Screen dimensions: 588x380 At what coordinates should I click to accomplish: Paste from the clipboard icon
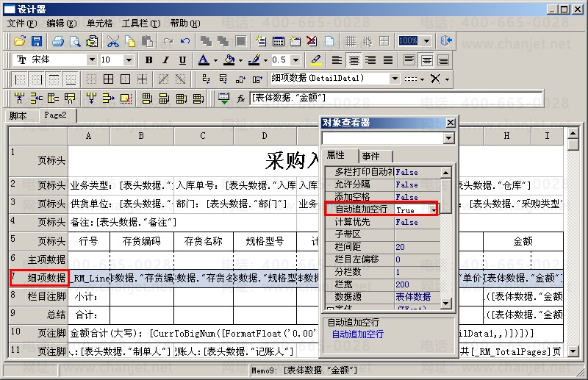[147, 41]
